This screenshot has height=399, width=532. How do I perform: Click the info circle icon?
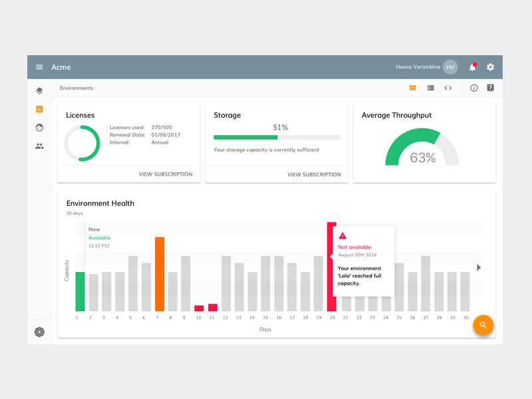coord(474,88)
